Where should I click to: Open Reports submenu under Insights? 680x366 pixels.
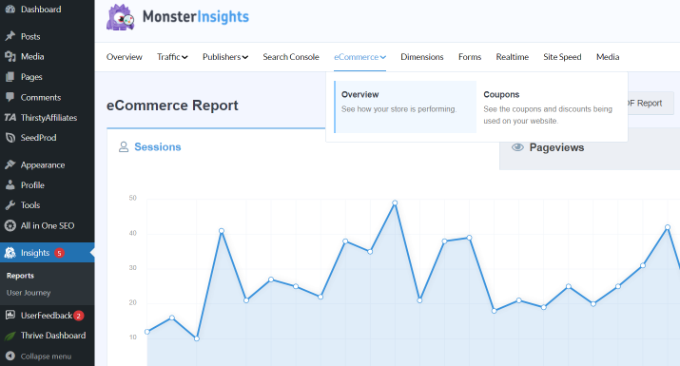20,276
